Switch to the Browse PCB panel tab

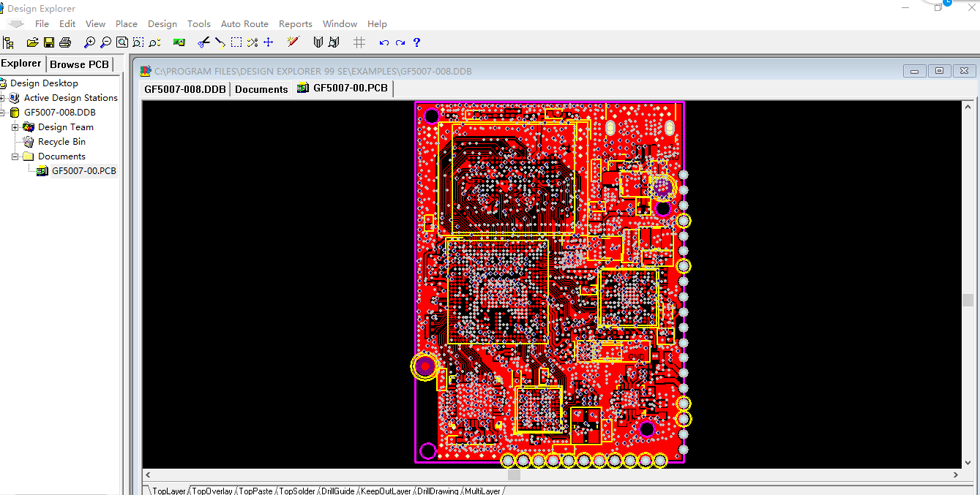pos(79,64)
